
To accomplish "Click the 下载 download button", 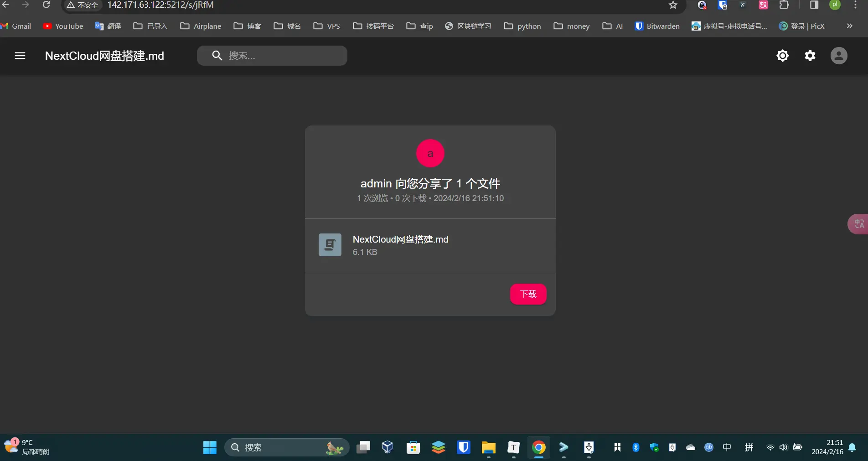I will pos(528,294).
